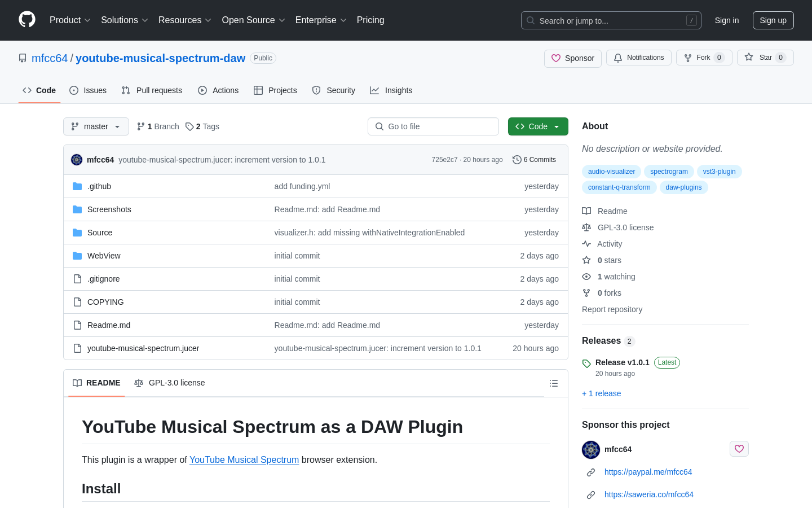The width and height of the screenshot is (812, 508).
Task: Open the .github folder
Action: (x=99, y=186)
